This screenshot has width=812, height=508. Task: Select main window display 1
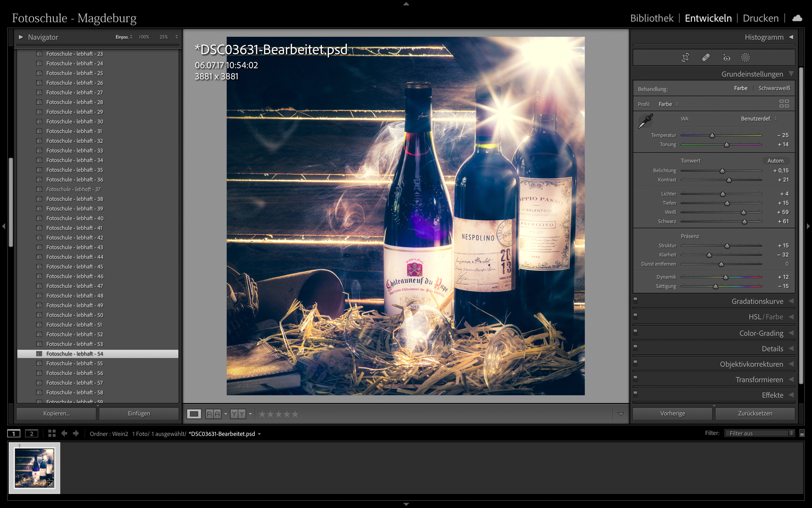(x=14, y=434)
